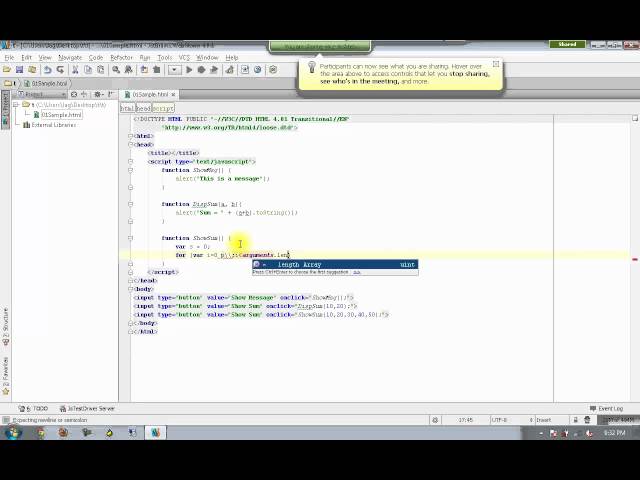Collapse the function DispSum fold marker
The height and width of the screenshot is (480, 640).
click(131, 204)
